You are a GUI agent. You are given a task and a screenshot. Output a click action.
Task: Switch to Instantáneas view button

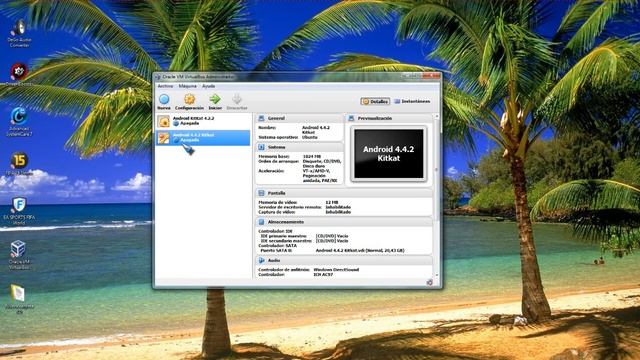click(412, 101)
